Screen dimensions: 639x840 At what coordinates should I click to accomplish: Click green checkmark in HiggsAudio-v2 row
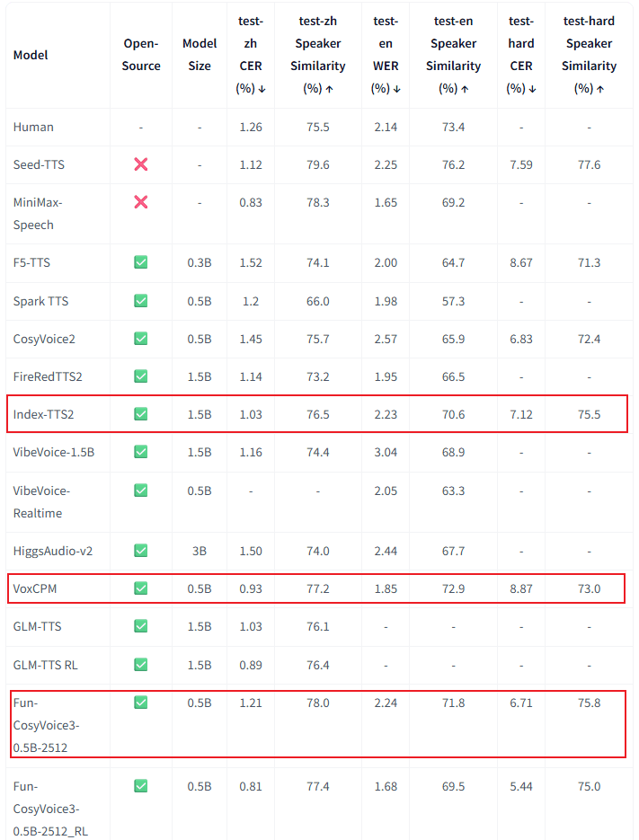coord(140,550)
